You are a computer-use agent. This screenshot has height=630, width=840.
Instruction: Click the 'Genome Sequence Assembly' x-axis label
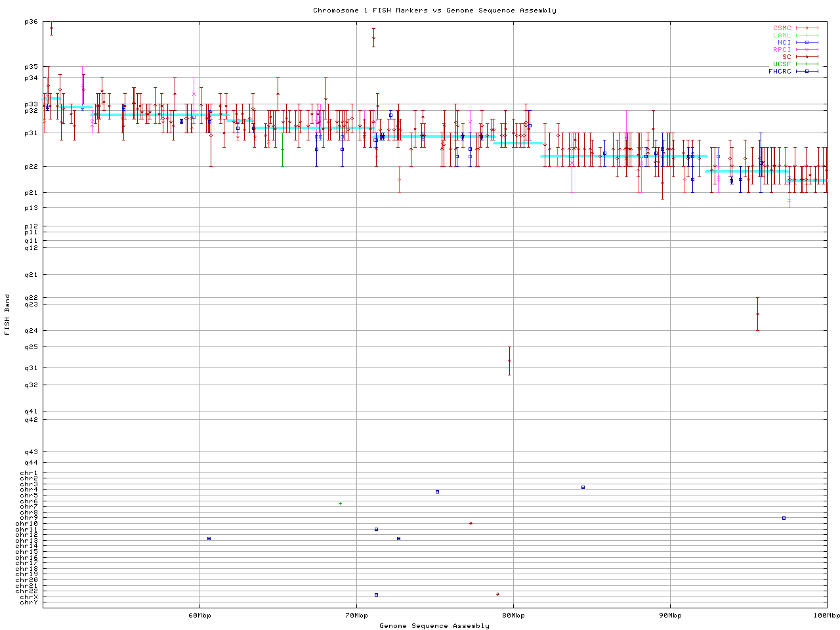click(434, 625)
